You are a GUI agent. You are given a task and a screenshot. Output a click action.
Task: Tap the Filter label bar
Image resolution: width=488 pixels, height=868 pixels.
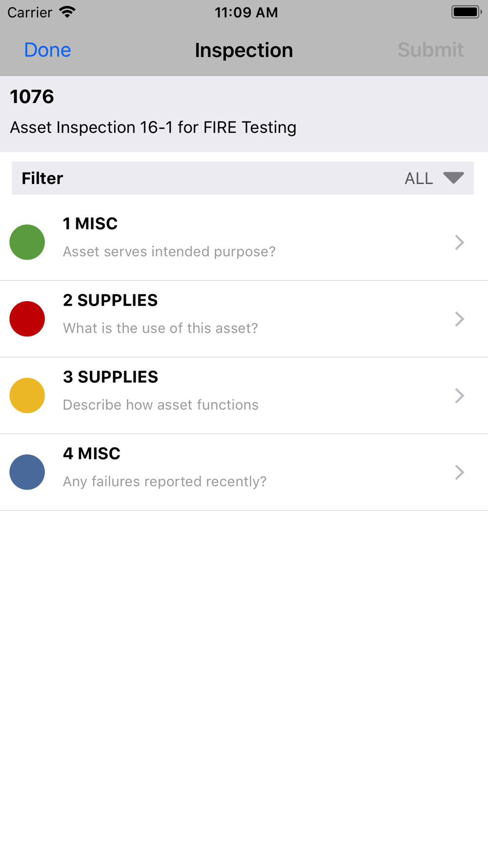[x=42, y=179]
